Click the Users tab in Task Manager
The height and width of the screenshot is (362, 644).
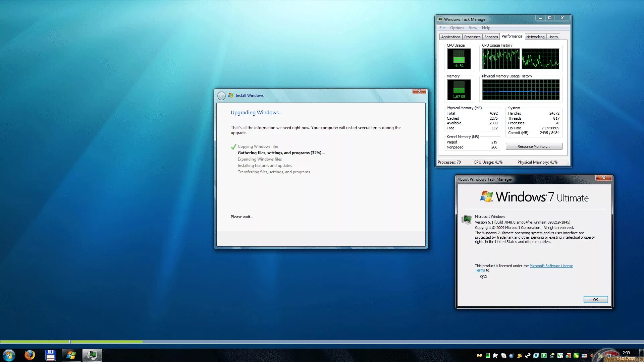[x=553, y=37]
